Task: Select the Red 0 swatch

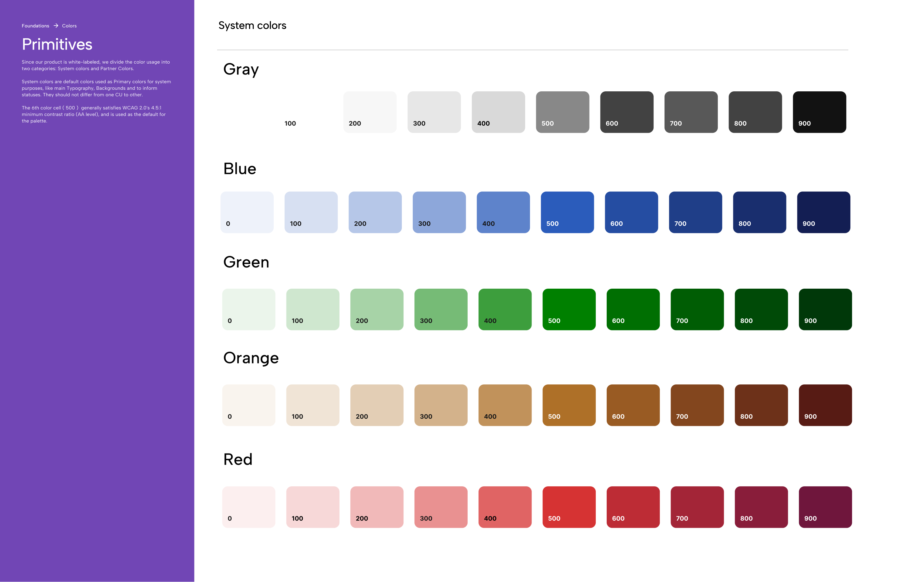Action: (249, 507)
